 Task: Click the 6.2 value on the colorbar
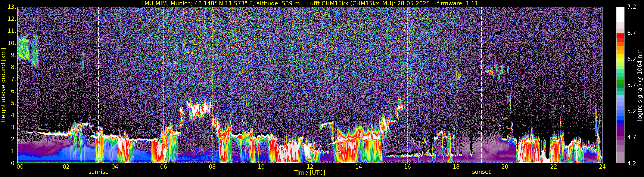coord(632,59)
